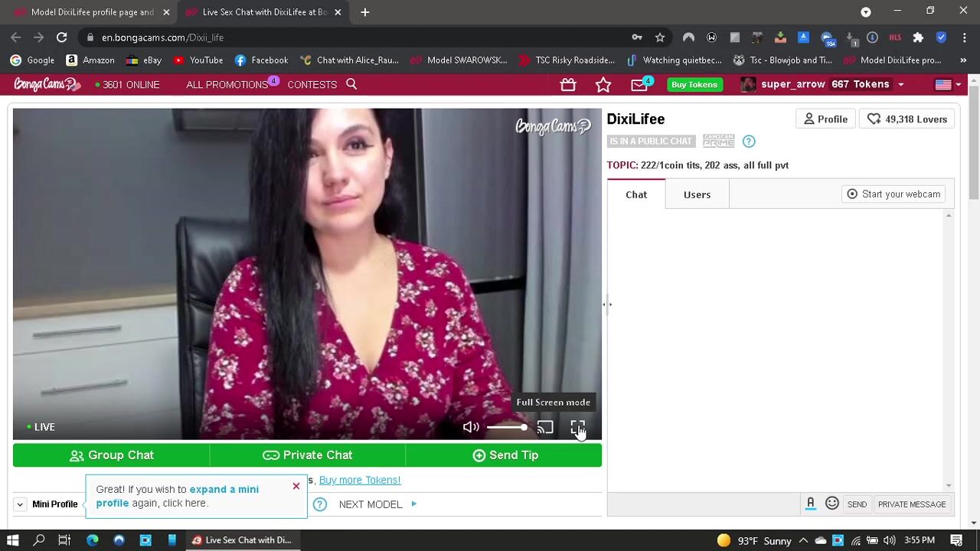Click the Buy Tokens button
Image resolution: width=980 pixels, height=551 pixels.
(x=694, y=84)
